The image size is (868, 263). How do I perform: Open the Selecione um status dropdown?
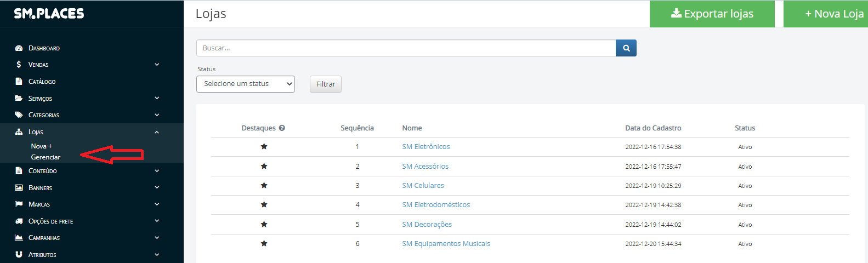[246, 84]
